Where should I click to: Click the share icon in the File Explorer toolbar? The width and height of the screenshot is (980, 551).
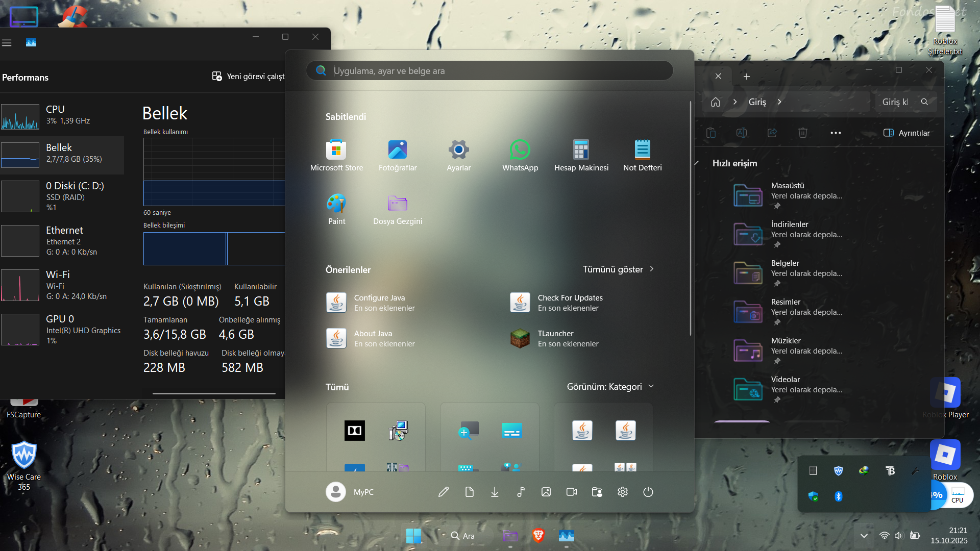point(772,133)
